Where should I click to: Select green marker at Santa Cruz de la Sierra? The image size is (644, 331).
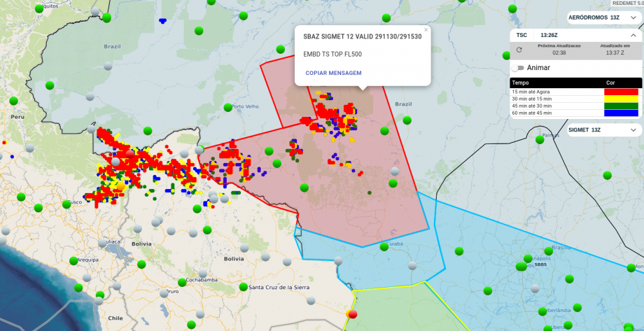[x=243, y=287]
